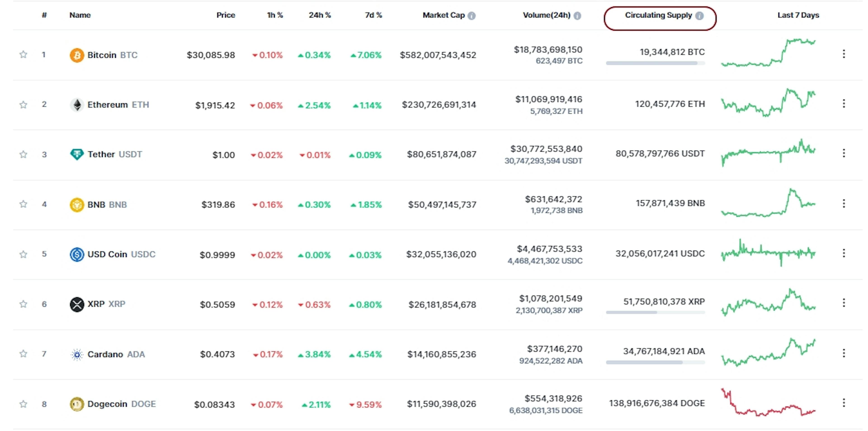The width and height of the screenshot is (868, 431).
Task: Open Market Cap info tooltip icon
Action: (472, 16)
